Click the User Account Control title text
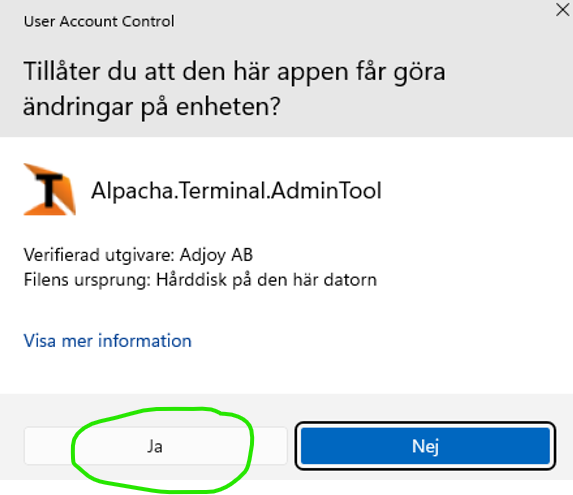 click(99, 21)
